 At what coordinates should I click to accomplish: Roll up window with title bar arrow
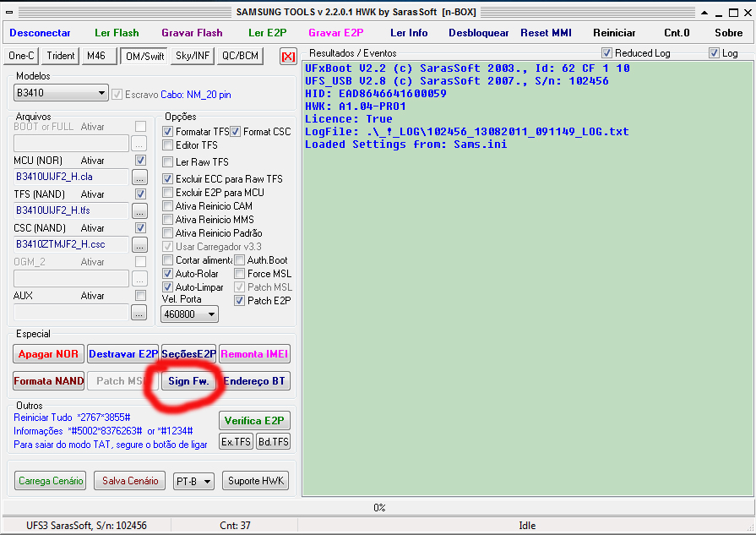click(704, 13)
